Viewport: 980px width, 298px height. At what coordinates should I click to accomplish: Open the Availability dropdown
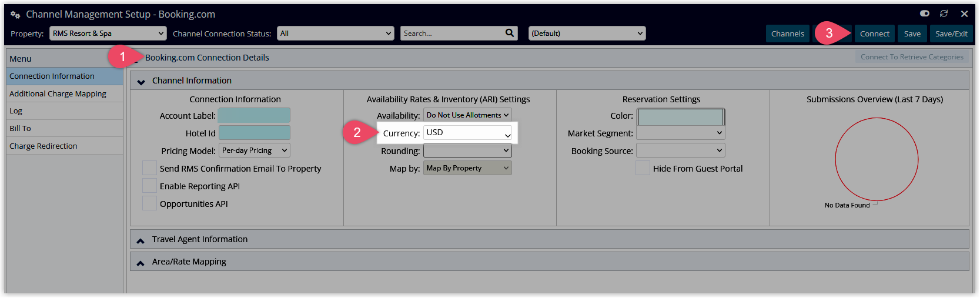(467, 115)
